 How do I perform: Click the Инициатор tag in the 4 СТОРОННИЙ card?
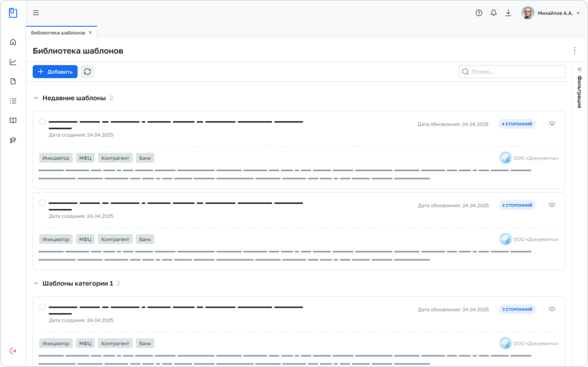tap(56, 158)
